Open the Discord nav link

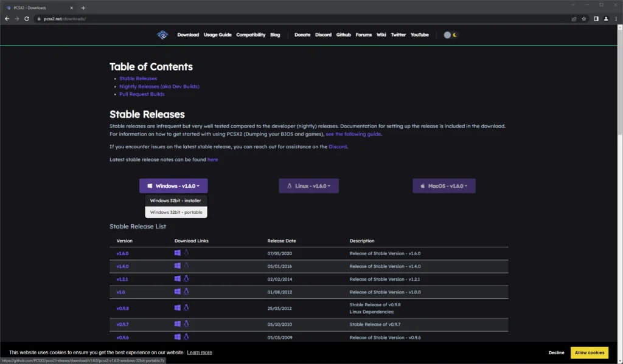click(324, 35)
